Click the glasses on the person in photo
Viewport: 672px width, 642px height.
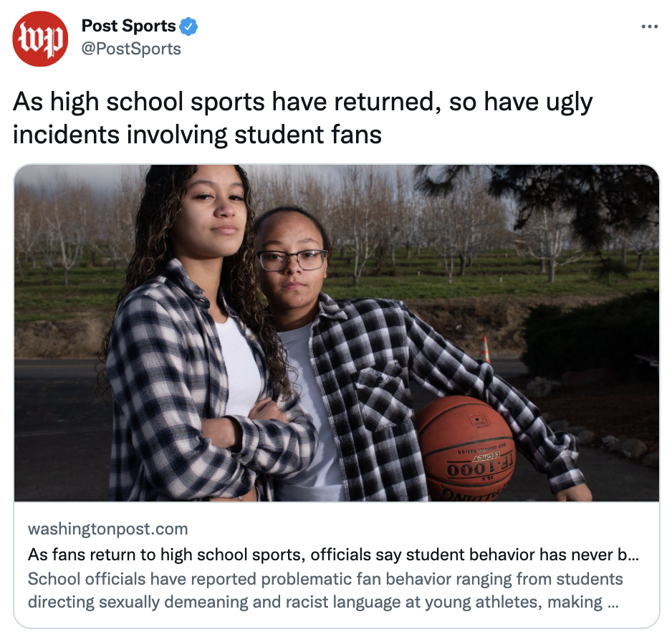[292, 260]
